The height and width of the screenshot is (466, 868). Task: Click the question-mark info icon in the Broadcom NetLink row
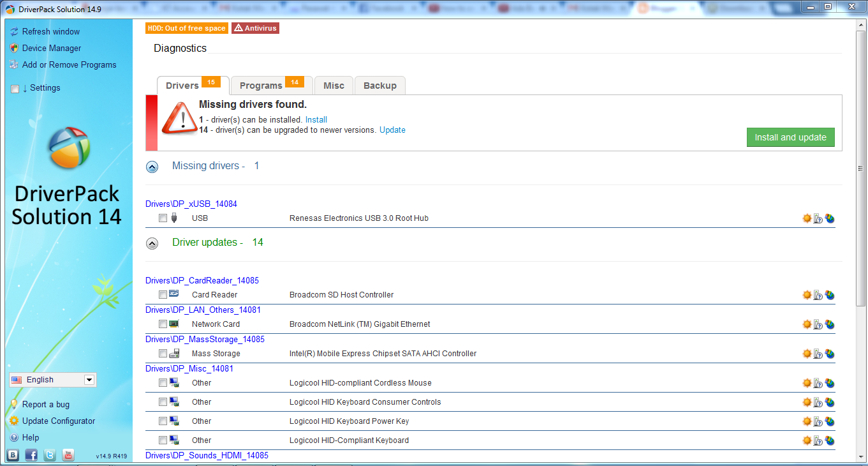coord(818,324)
